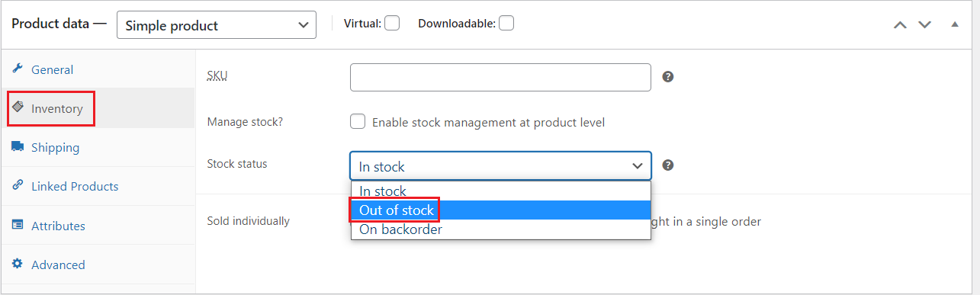This screenshot has width=980, height=295.
Task: Click help icon next to SKU field
Action: pyautogui.click(x=668, y=77)
